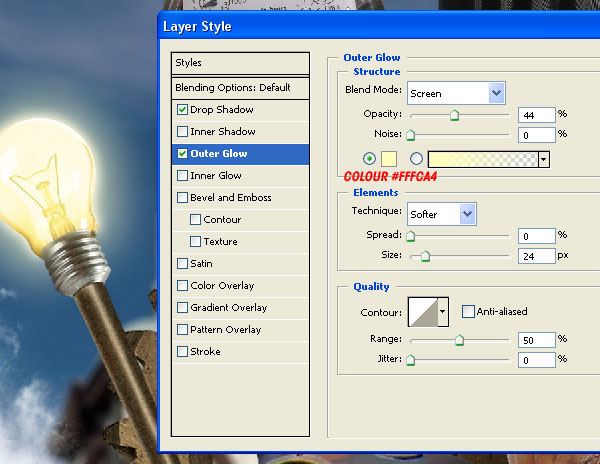Click the Spread slider handle
600x464 pixels.
pos(410,236)
